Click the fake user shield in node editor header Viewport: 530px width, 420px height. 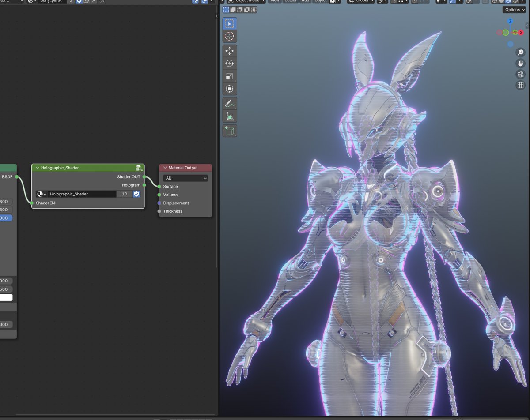click(79, 1)
